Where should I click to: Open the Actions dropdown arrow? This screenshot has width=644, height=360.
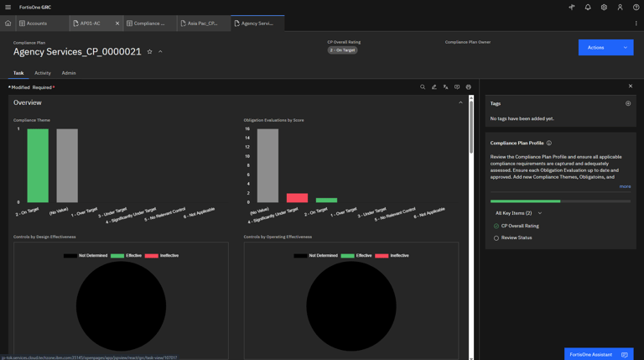(x=625, y=48)
